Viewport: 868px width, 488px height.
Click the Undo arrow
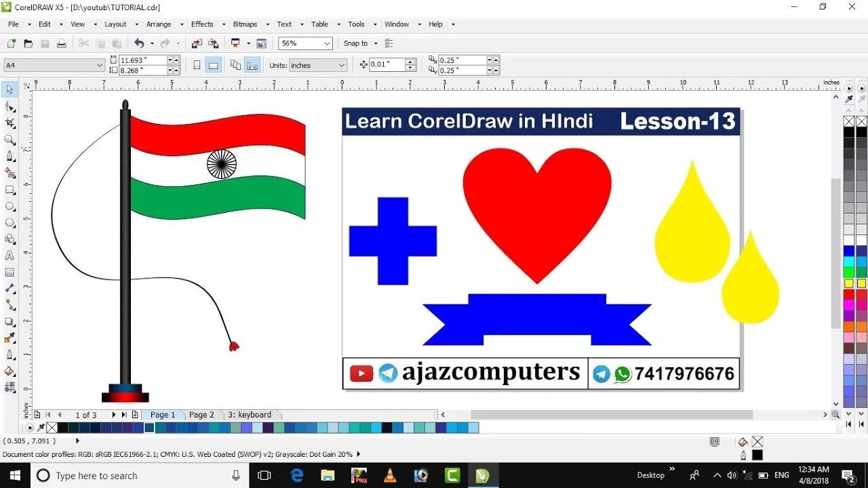139,43
